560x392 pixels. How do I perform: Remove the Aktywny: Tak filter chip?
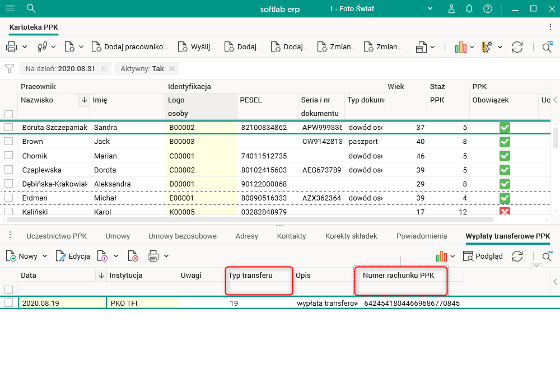point(172,68)
